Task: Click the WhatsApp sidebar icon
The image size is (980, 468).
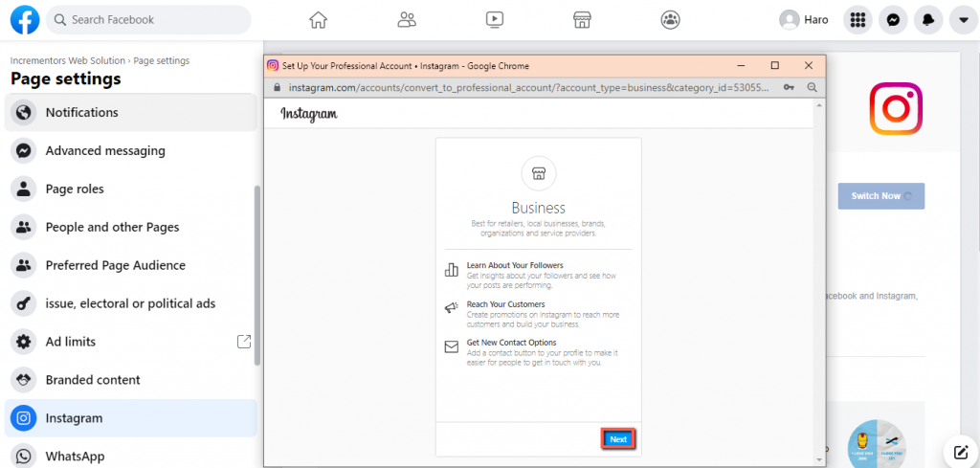Action: 24,456
